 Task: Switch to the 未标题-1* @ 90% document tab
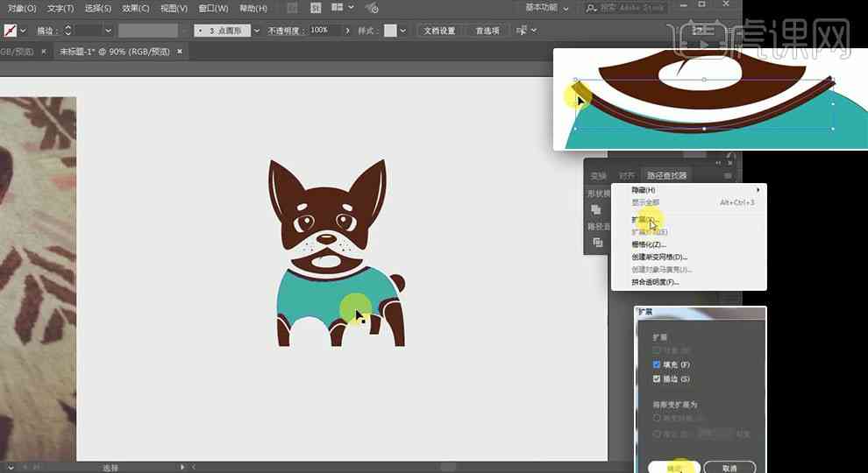point(115,52)
